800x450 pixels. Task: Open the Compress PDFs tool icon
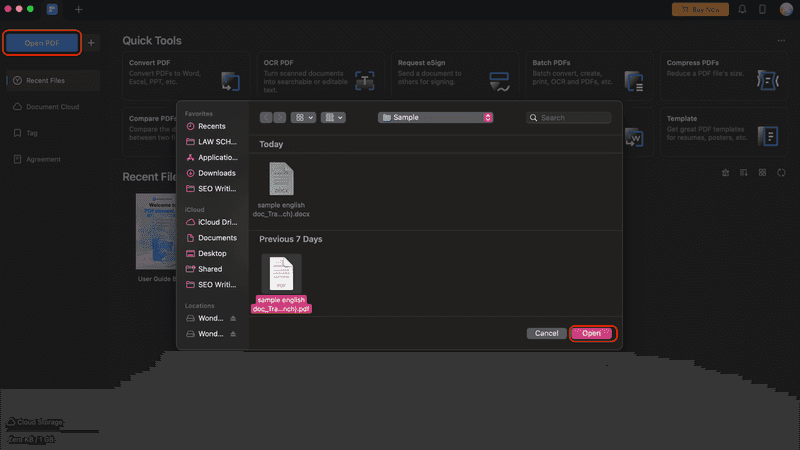(768, 81)
